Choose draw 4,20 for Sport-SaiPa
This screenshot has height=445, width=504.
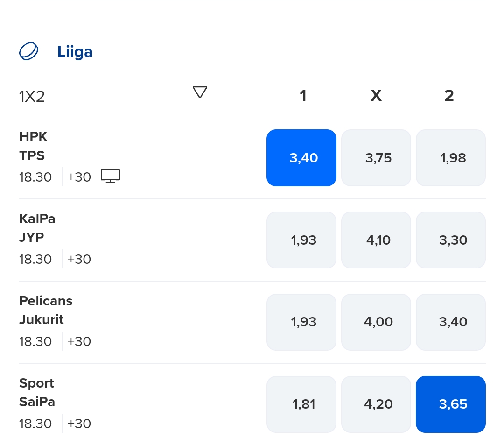click(376, 404)
